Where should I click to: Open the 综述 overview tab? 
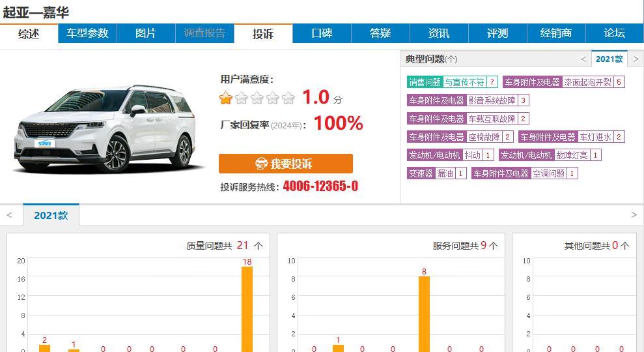point(29,34)
